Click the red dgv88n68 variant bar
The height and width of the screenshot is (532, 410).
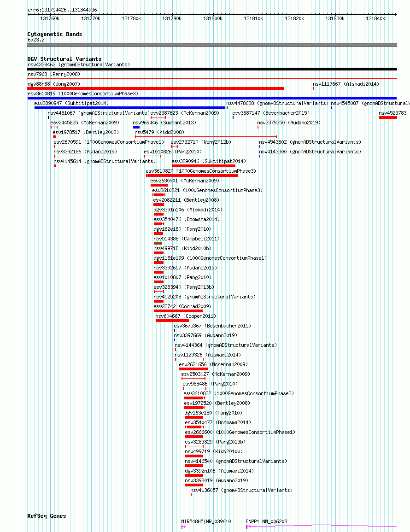click(155, 88)
